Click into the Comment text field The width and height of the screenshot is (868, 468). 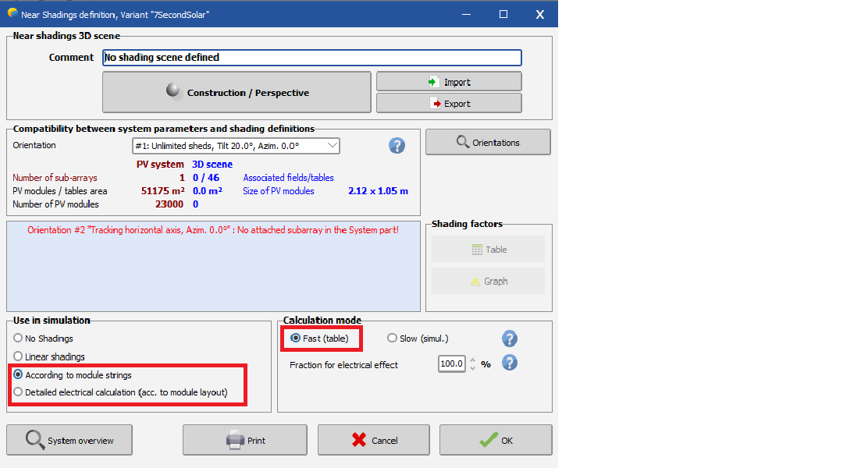coord(312,58)
